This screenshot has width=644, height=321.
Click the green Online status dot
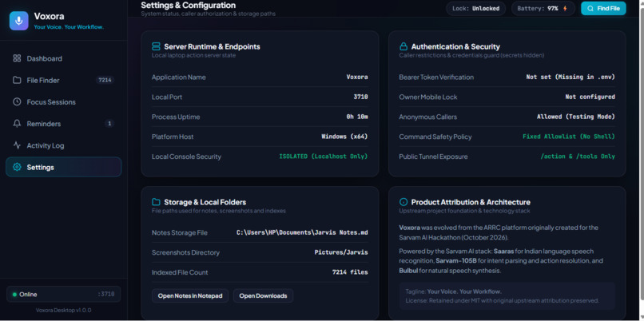(14, 295)
